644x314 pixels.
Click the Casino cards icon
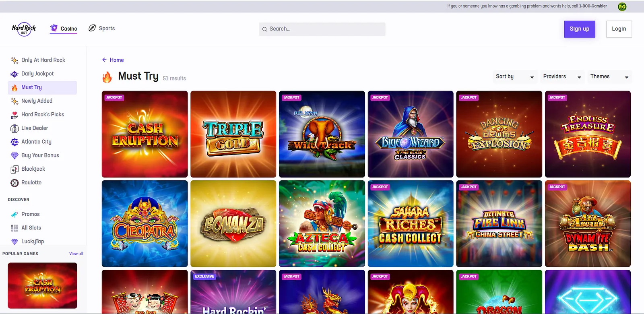[x=54, y=28]
